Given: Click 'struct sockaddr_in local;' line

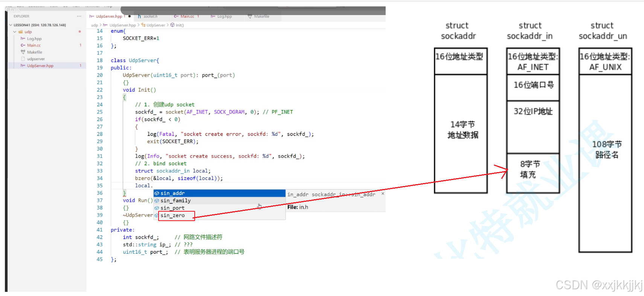Looking at the screenshot, I should tap(173, 171).
